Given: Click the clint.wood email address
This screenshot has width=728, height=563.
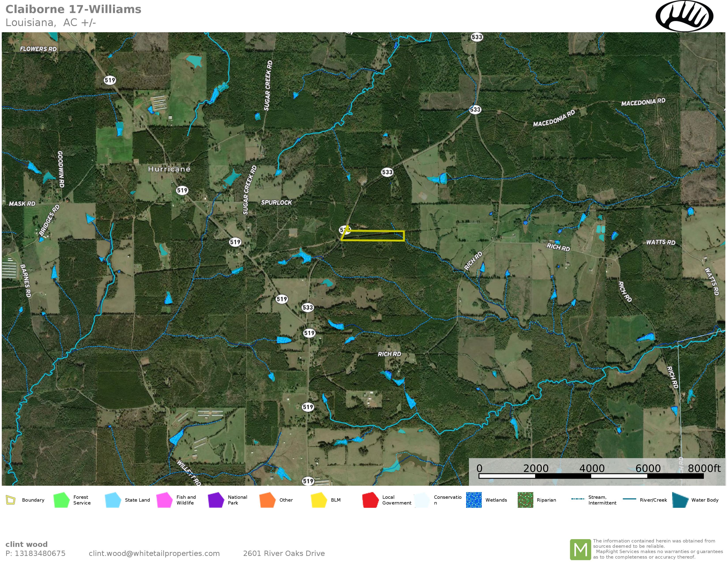Looking at the screenshot, I should 154,553.
